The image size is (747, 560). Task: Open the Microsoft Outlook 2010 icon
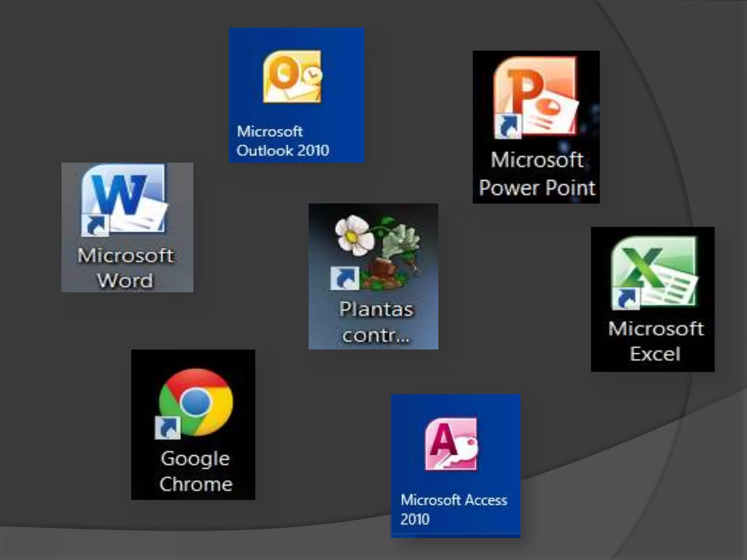292,77
